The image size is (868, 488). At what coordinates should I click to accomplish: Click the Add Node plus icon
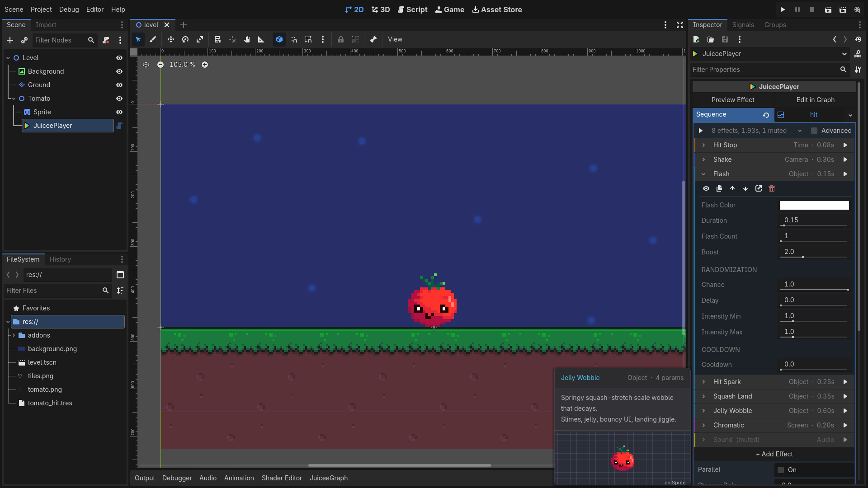click(x=10, y=40)
